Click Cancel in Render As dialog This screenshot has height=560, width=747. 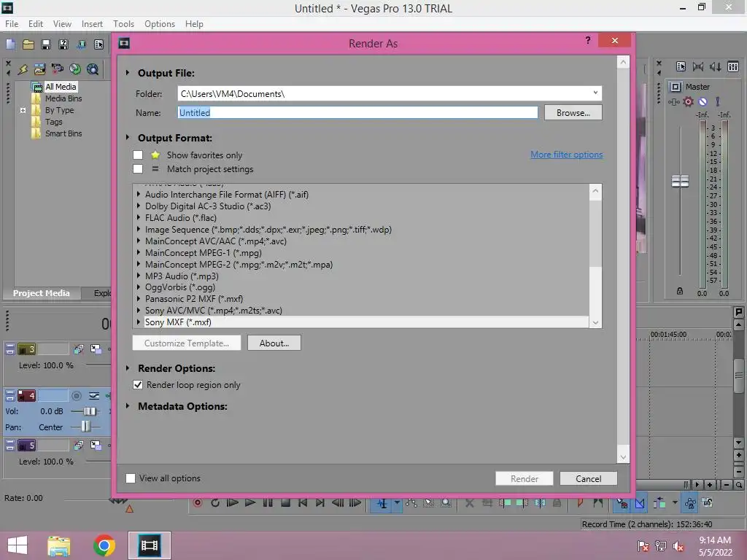point(589,478)
